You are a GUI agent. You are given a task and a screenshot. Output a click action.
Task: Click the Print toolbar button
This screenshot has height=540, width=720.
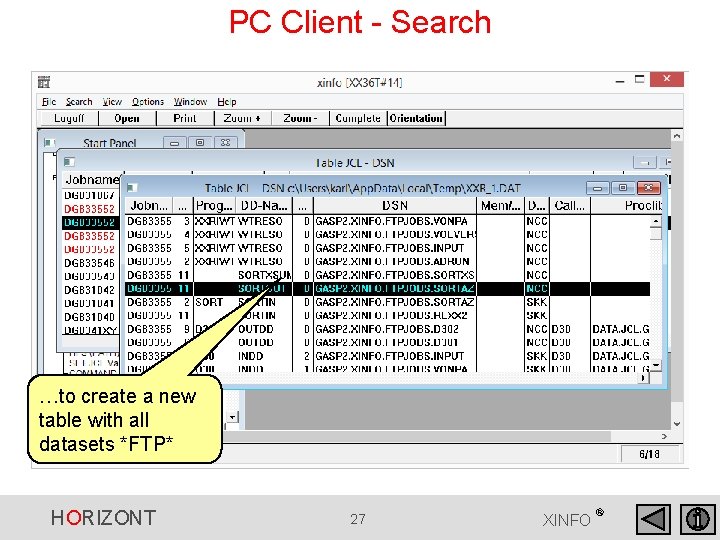185,118
